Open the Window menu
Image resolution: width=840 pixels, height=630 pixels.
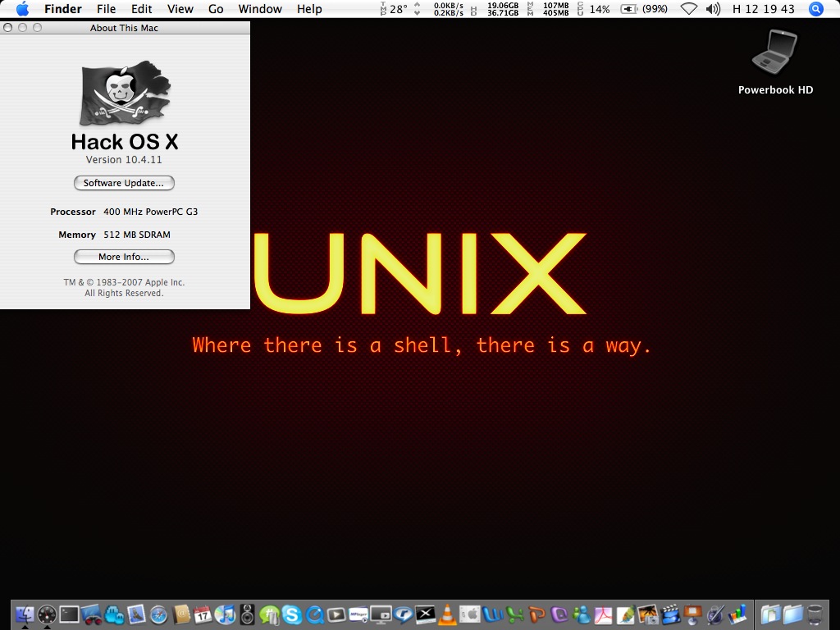pos(260,9)
